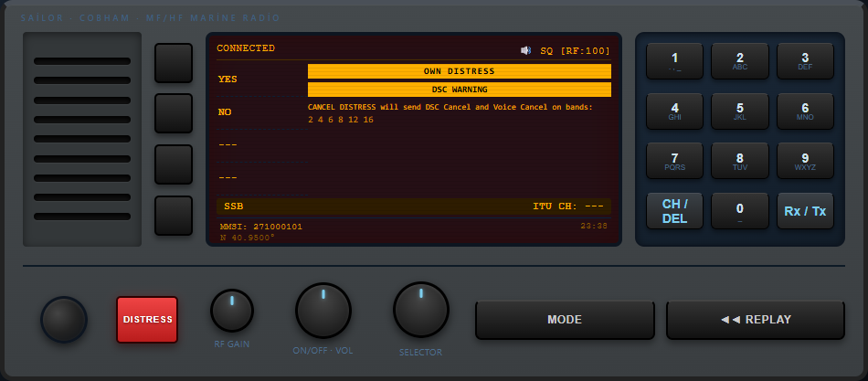Click the MODE button

(x=565, y=320)
